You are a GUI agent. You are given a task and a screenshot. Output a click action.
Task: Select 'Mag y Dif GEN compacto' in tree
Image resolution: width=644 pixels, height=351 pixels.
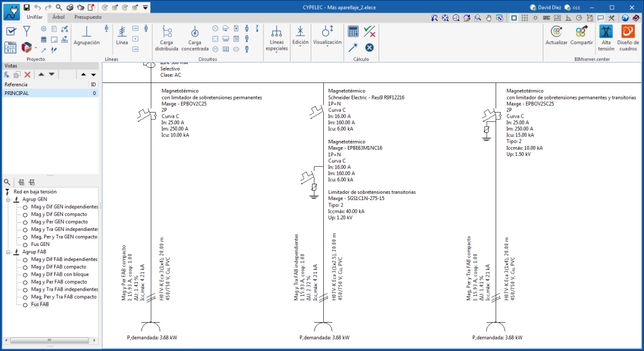(x=59, y=214)
